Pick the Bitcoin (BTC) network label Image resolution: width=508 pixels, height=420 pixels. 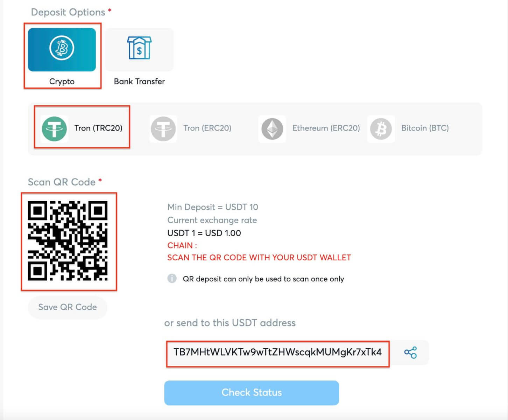[425, 128]
